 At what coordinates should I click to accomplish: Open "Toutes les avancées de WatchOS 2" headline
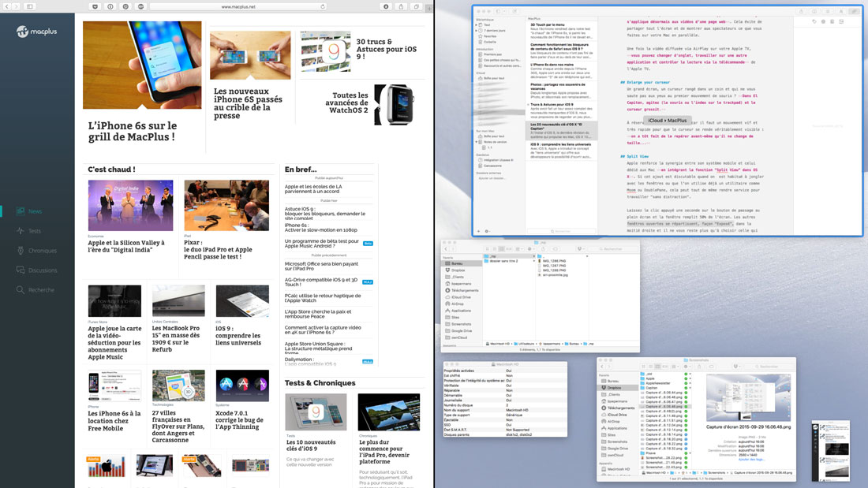346,103
